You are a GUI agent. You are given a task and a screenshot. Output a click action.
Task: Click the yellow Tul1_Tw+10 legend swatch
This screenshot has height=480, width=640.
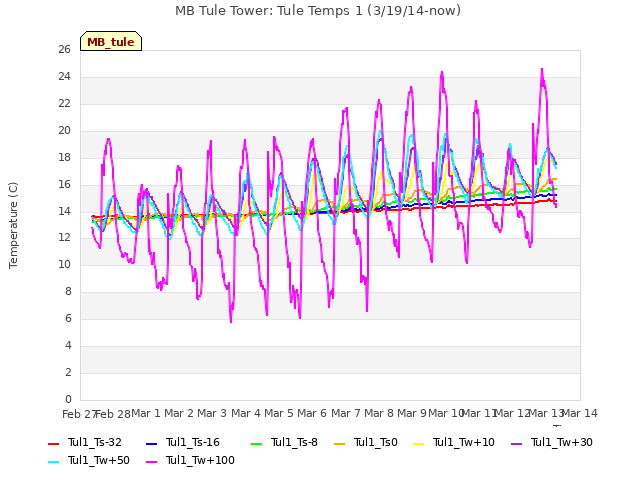coord(418,443)
